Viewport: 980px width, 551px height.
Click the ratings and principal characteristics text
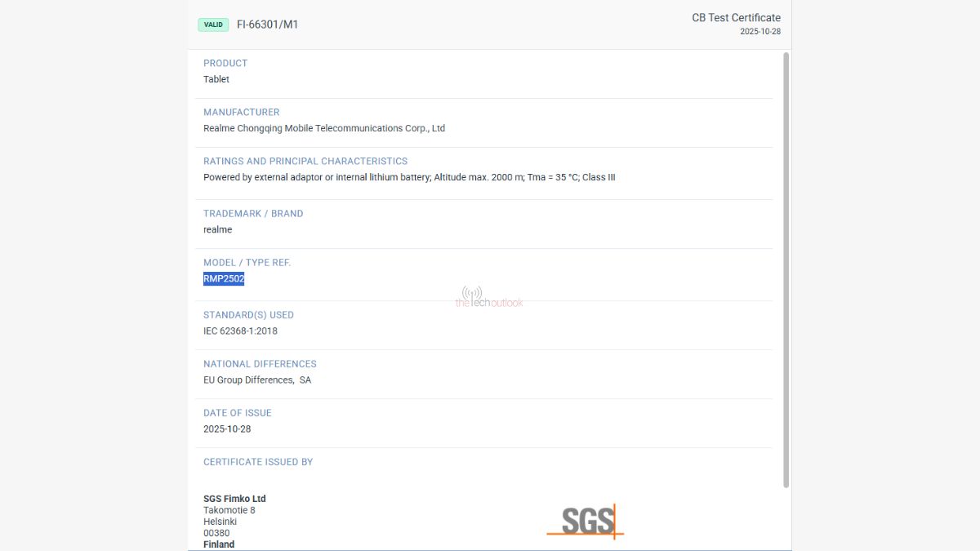pyautogui.click(x=409, y=177)
